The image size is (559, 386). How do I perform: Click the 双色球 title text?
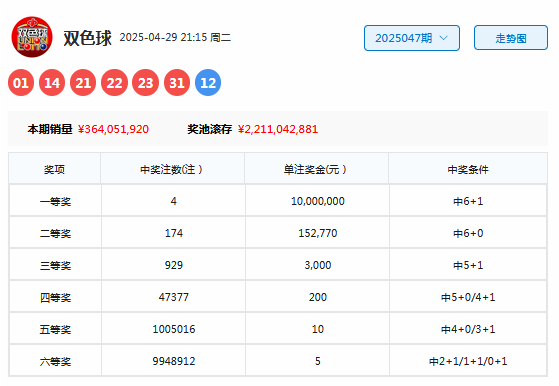pyautogui.click(x=88, y=38)
